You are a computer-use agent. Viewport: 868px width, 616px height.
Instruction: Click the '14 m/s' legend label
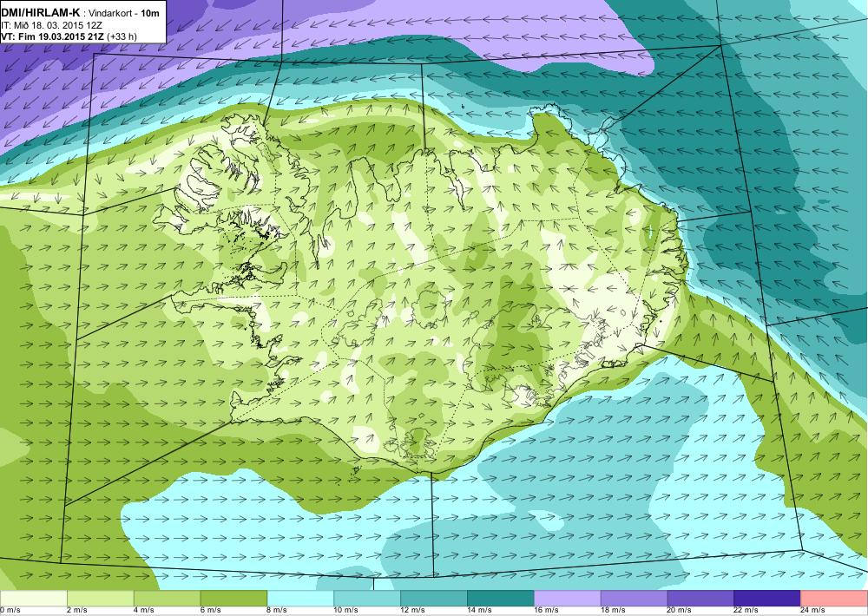pyautogui.click(x=479, y=611)
